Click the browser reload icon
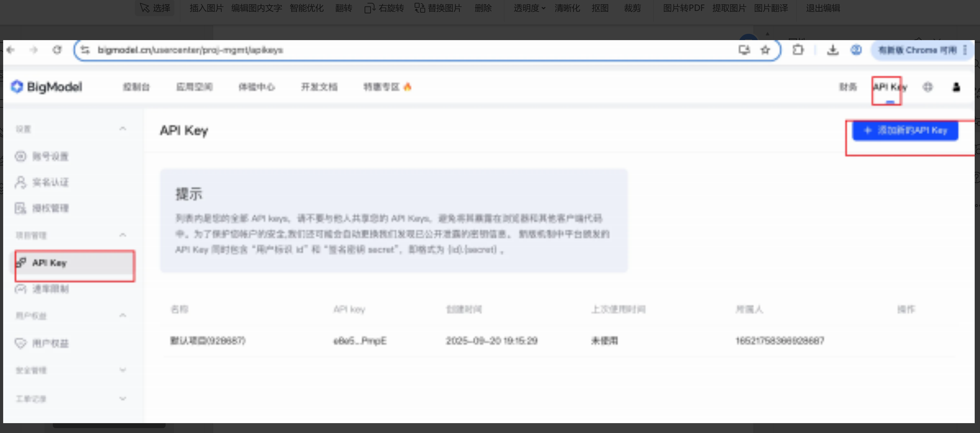The height and width of the screenshot is (433, 980). click(57, 50)
